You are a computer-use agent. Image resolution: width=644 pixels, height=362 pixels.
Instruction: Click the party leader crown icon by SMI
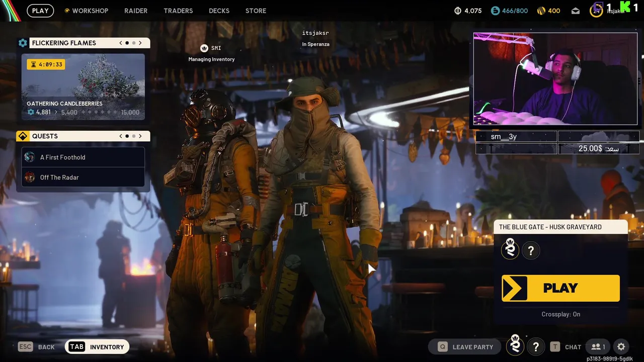(204, 48)
